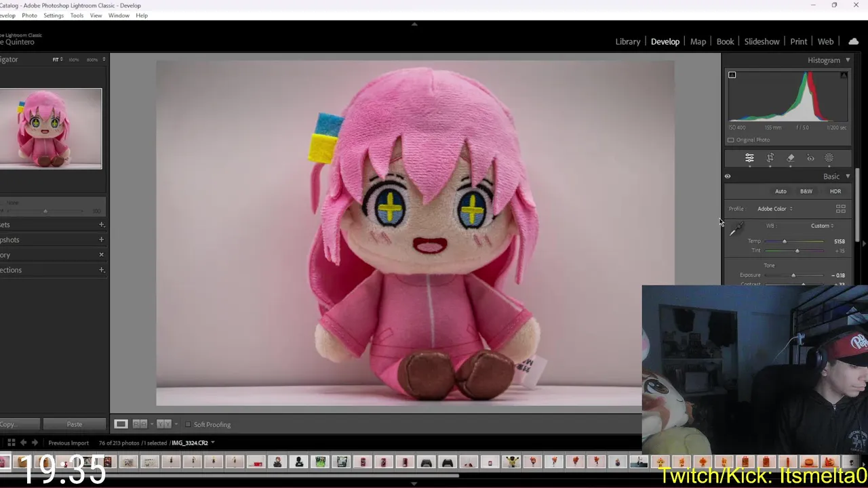Select the Healing eraser tool
868x488 pixels.
coord(791,158)
